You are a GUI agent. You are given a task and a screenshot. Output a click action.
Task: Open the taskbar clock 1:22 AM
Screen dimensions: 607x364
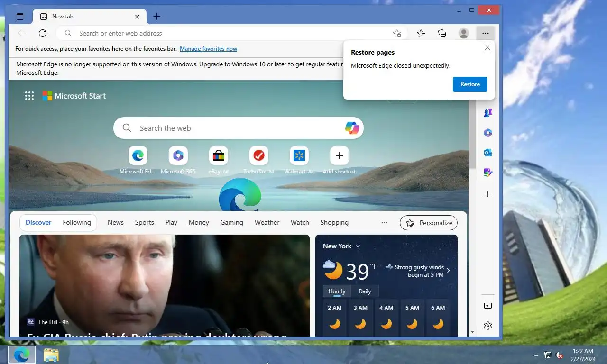(583, 355)
